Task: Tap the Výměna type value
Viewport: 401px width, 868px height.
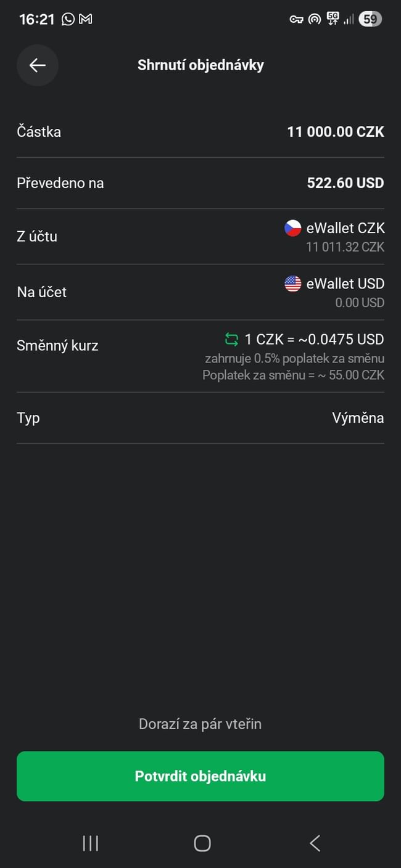Action: coord(358,418)
